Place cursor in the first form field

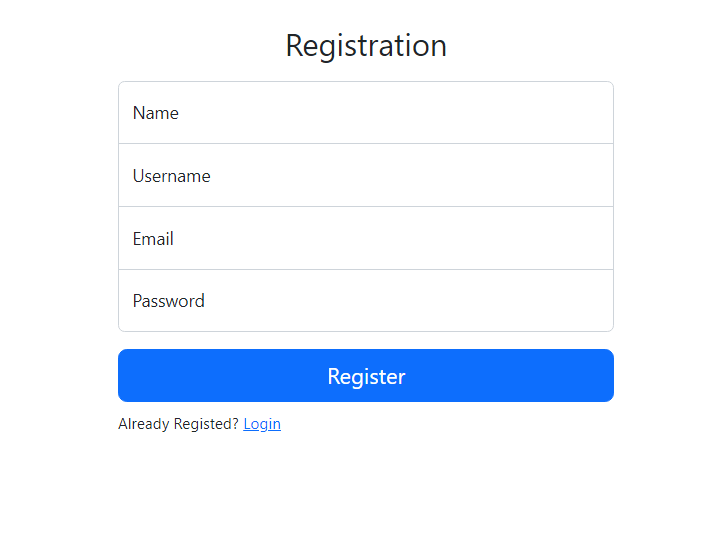[365, 113]
